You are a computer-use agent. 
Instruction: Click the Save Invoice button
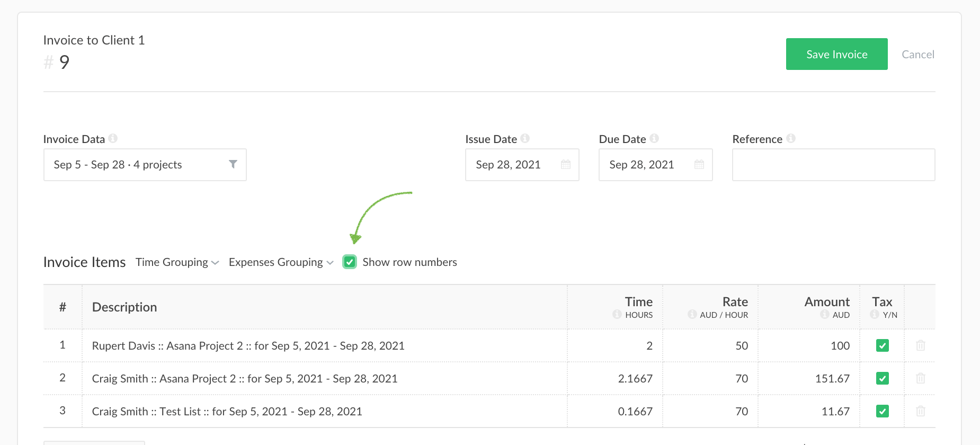[x=836, y=54]
